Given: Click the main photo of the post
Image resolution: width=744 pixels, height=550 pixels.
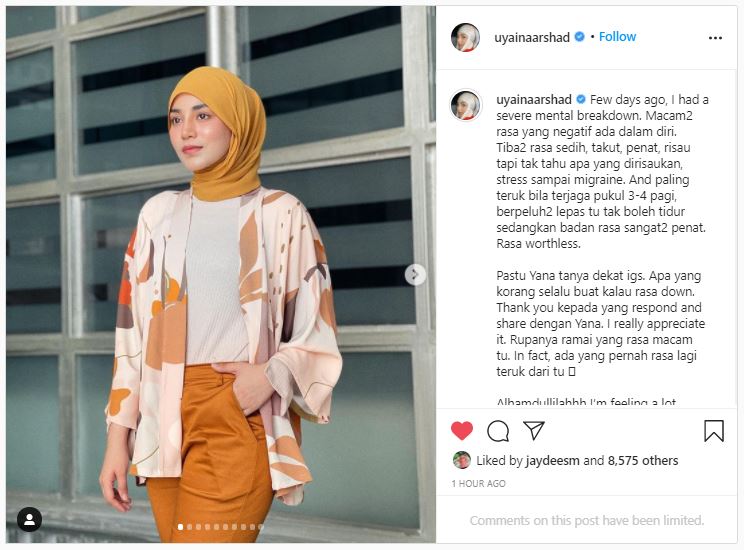Looking at the screenshot, I should [x=221, y=274].
